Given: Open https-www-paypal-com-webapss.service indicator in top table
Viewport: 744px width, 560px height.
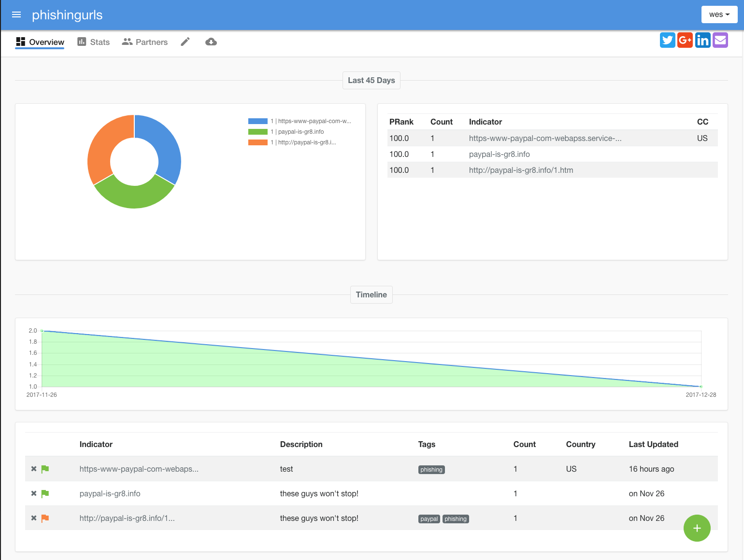Looking at the screenshot, I should pyautogui.click(x=545, y=138).
